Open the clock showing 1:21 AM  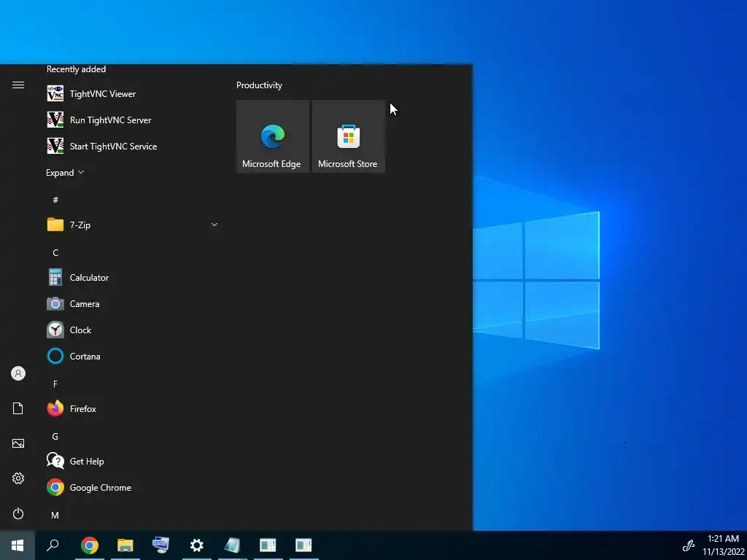[723, 545]
